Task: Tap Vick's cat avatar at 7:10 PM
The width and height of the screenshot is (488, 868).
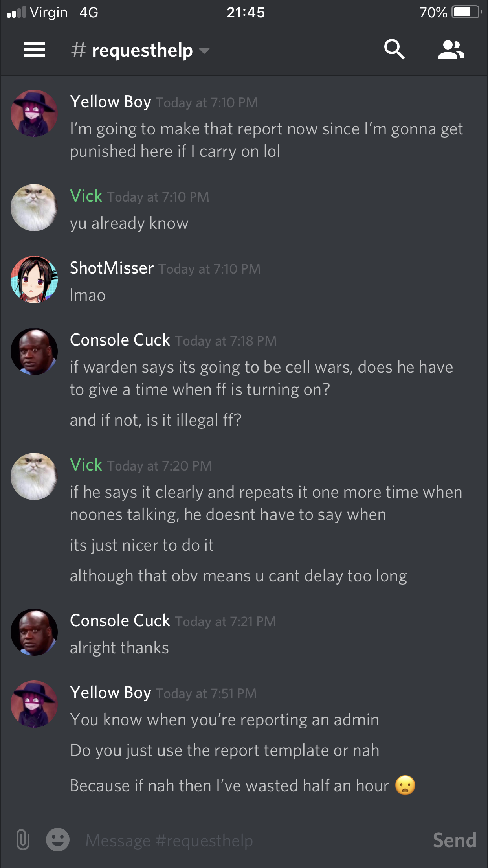Action: pos(34,208)
